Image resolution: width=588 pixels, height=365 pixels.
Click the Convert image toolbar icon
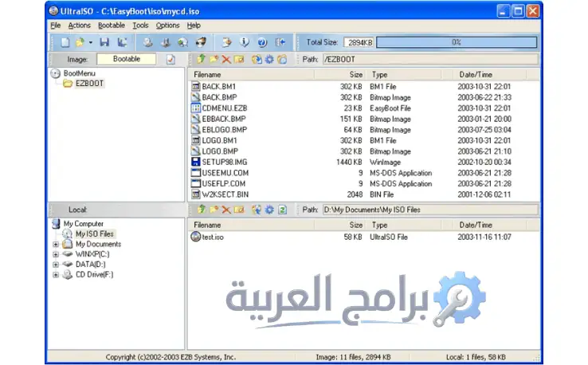183,42
